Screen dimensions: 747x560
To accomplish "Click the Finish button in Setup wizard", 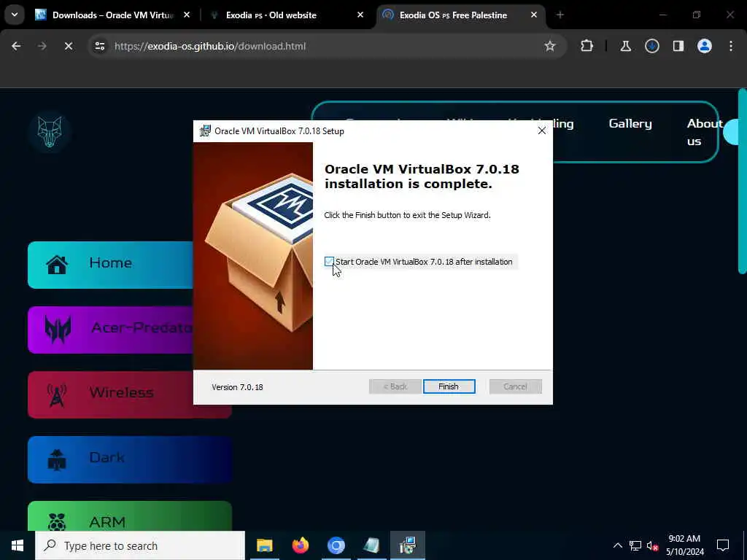I will (x=449, y=386).
